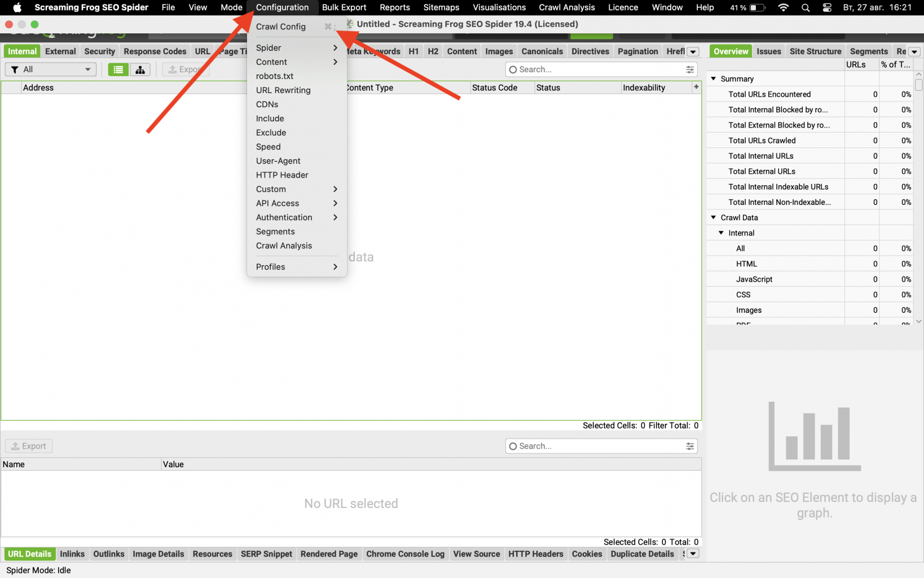The image size is (924, 578).
Task: Select Segments menu item
Action: pyautogui.click(x=297, y=231)
